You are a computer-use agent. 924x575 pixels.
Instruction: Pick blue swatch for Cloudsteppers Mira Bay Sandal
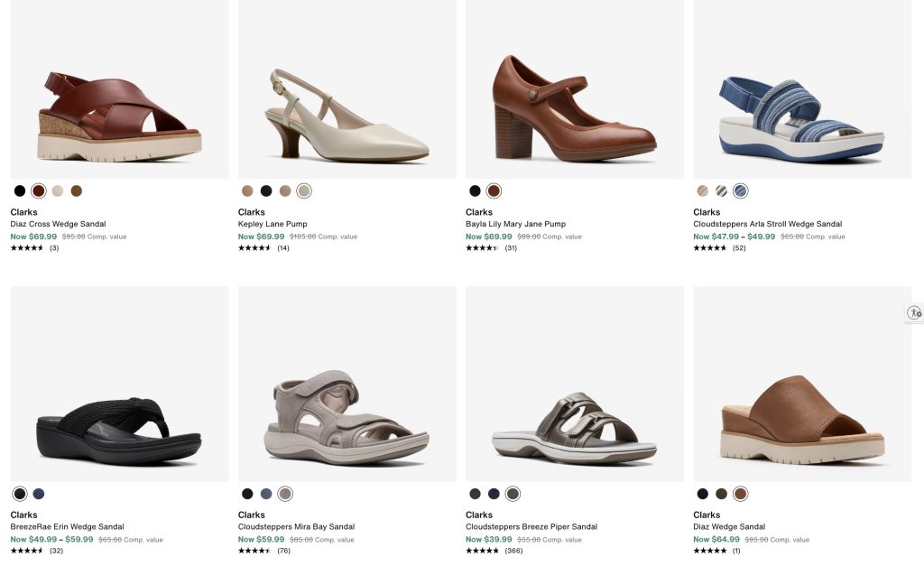pos(266,494)
